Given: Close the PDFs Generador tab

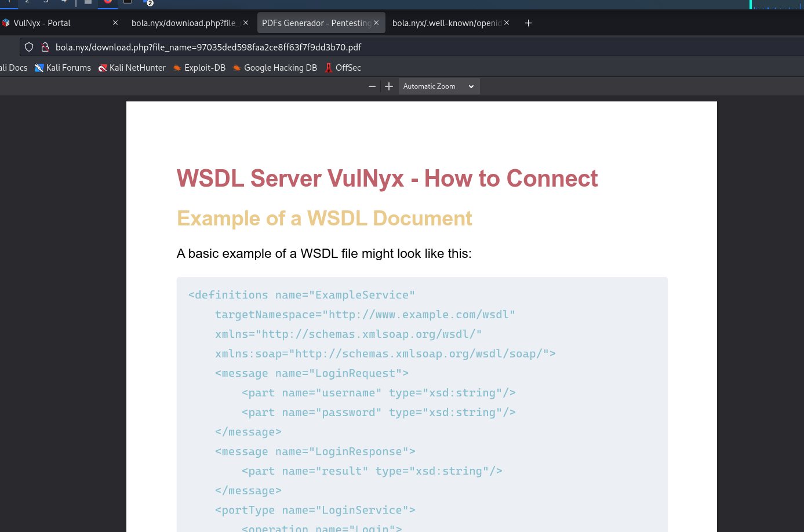Looking at the screenshot, I should [x=376, y=23].
